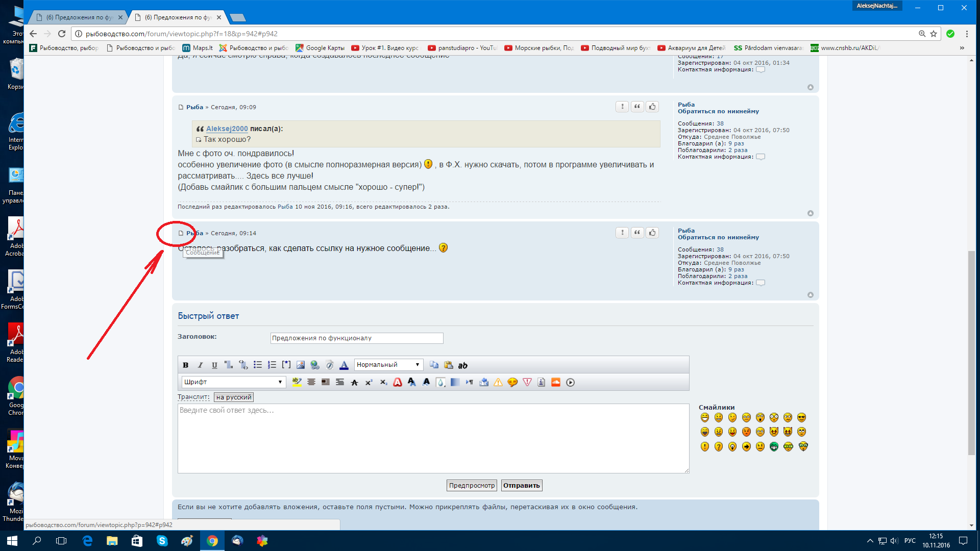The height and width of the screenshot is (551, 980).
Task: Insert media with the play circle icon
Action: (570, 382)
